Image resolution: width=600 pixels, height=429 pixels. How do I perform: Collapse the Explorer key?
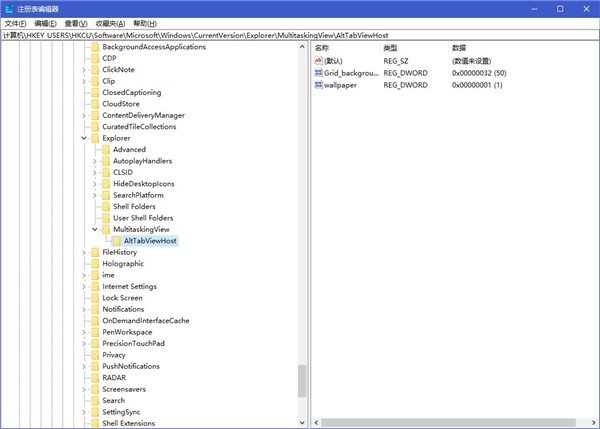tap(83, 139)
